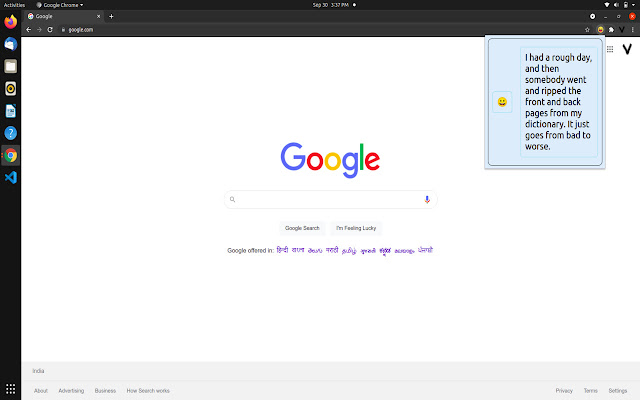The height and width of the screenshot is (400, 640).
Task: Select the Google tab
Action: [63, 16]
